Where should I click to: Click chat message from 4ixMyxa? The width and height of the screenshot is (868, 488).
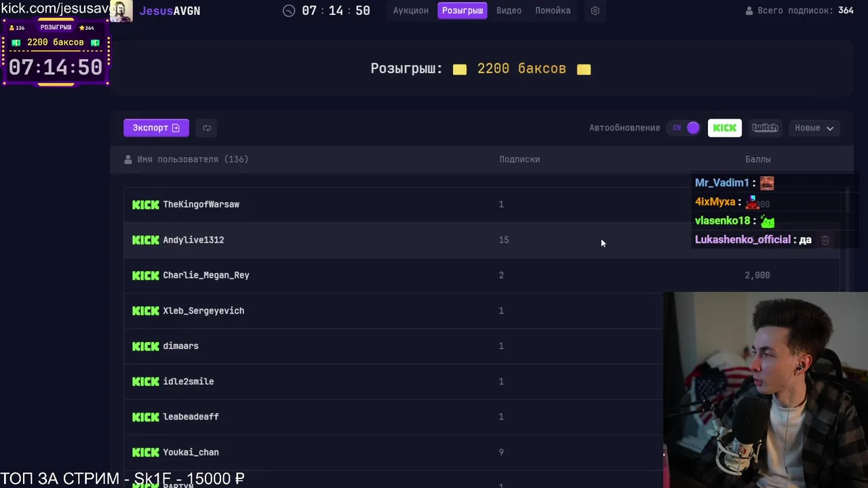coord(727,202)
